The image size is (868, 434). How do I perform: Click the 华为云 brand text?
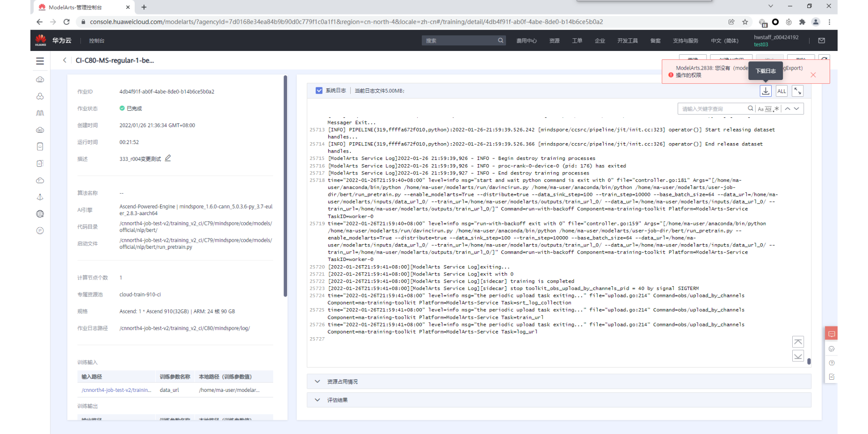coord(62,41)
